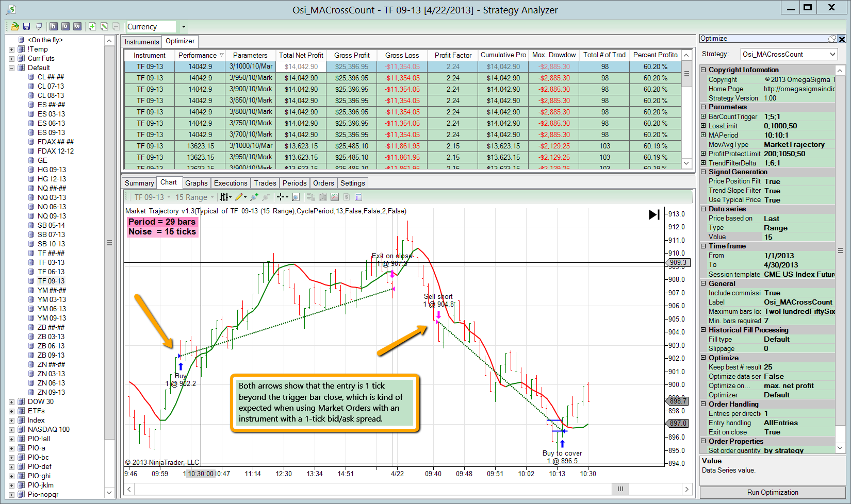Select TF 09-13 in the instrument tree
The width and height of the screenshot is (851, 504).
click(51, 281)
